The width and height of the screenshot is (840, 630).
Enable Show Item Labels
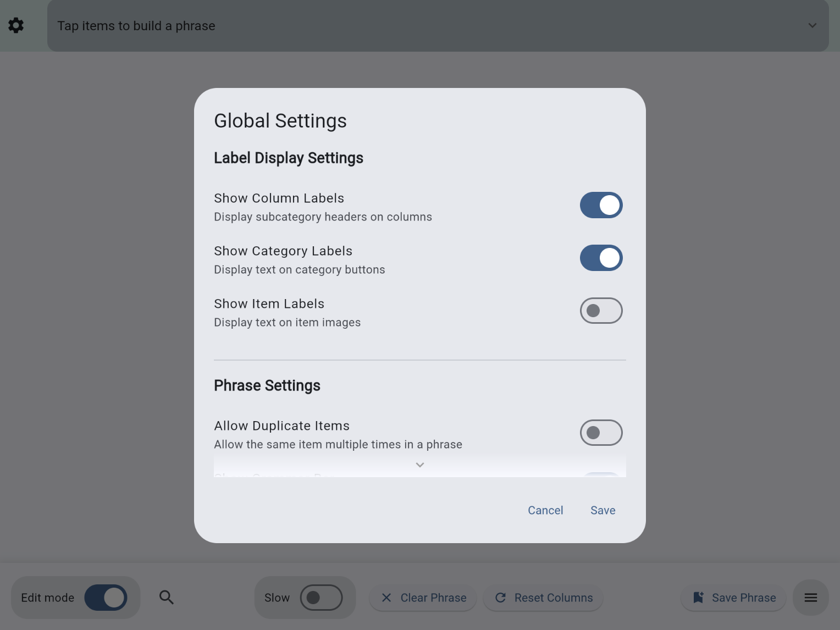point(601,311)
